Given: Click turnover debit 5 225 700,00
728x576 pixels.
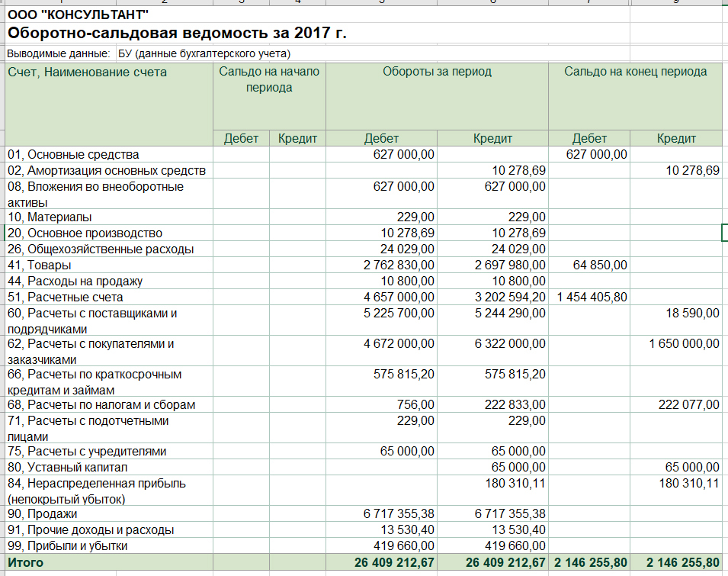Looking at the screenshot, I should coord(399,313).
